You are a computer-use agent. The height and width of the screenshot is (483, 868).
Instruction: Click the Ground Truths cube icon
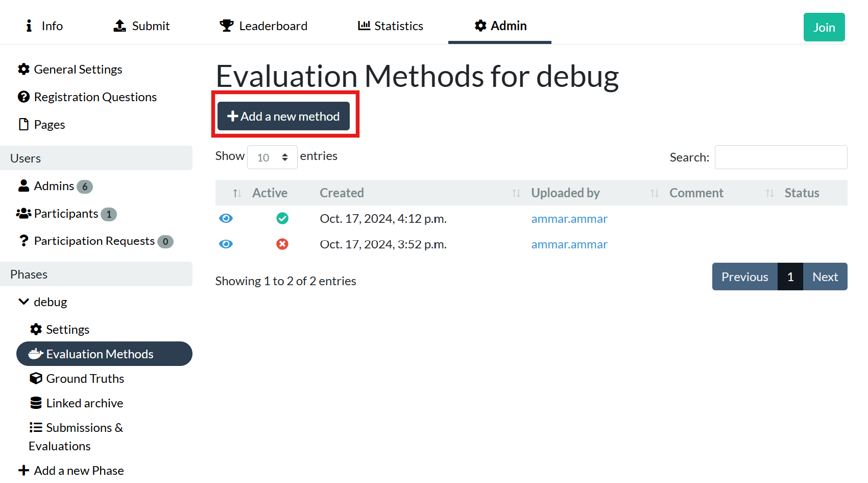pyautogui.click(x=36, y=378)
